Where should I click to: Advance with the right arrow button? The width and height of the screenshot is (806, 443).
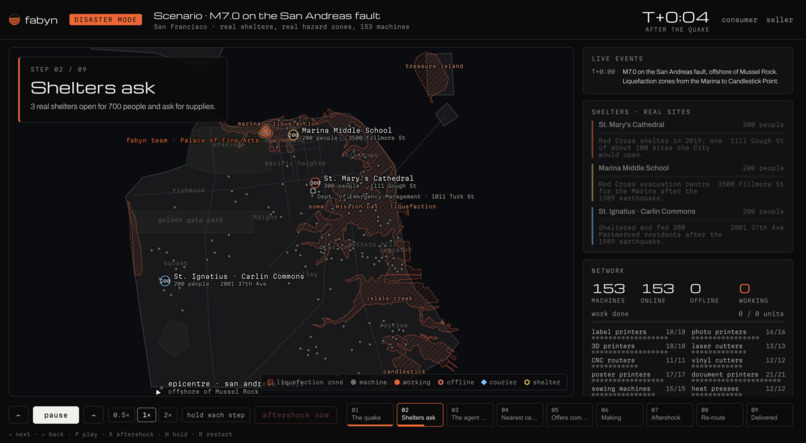[93, 415]
